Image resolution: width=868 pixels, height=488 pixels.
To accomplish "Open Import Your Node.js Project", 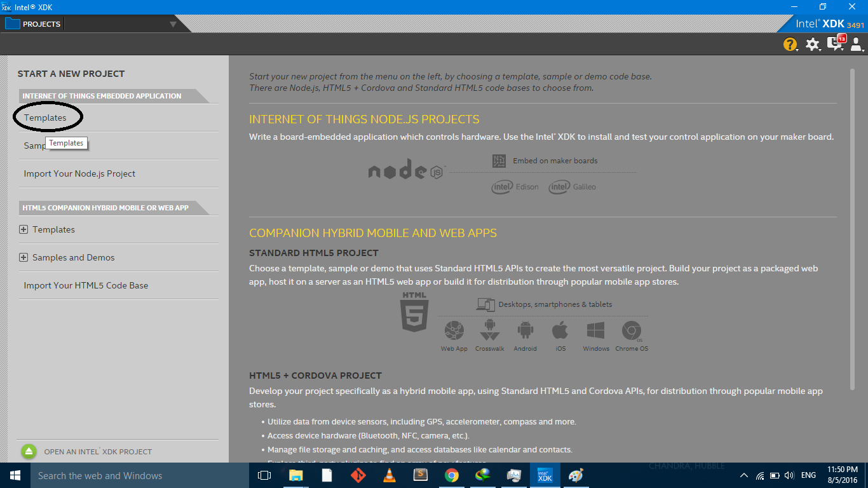I will coord(79,173).
